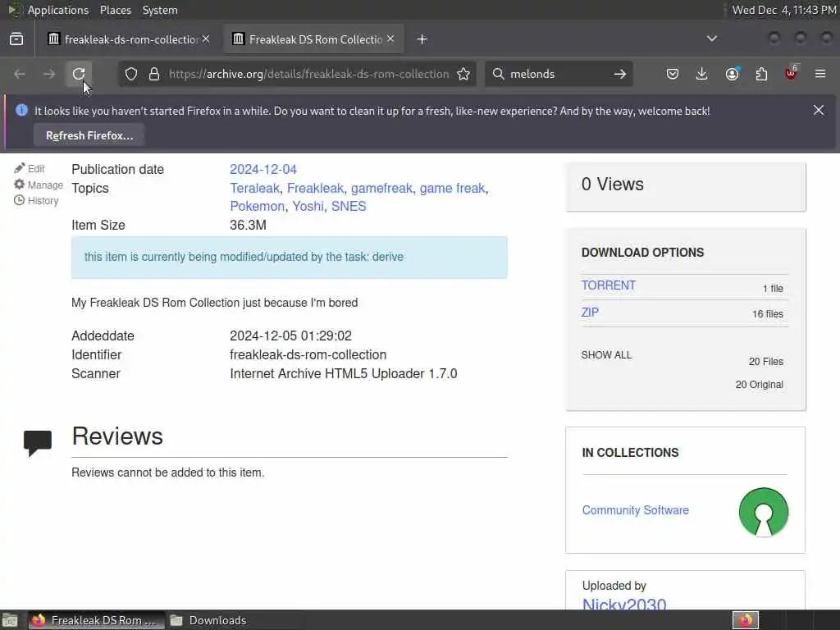This screenshot has height=630, width=840.
Task: Open the Community Software collection link
Action: pos(636,510)
